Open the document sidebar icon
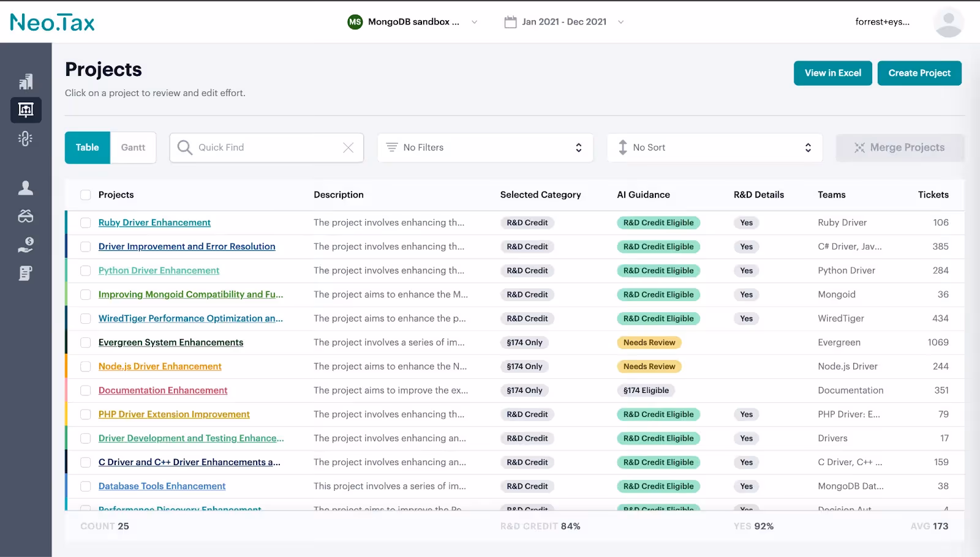 tap(26, 273)
